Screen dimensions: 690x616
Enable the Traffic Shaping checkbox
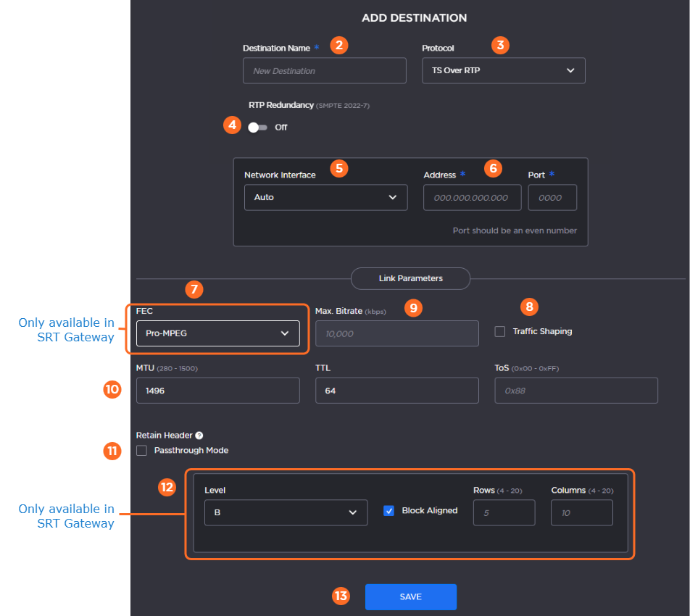500,331
